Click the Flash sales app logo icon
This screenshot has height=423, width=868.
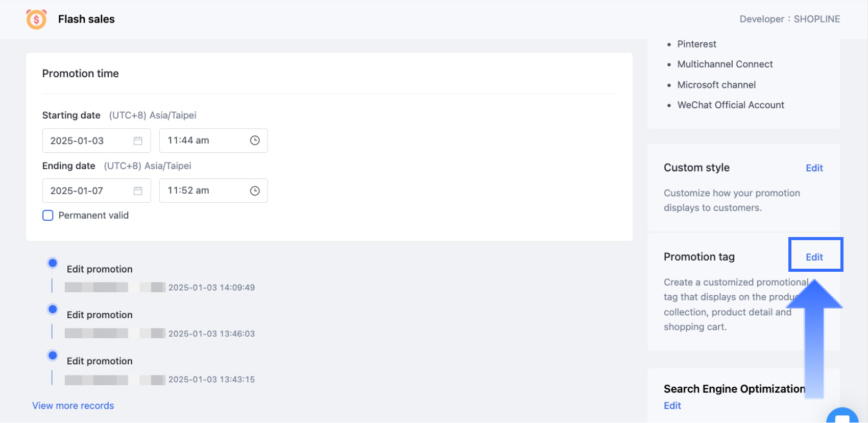point(36,19)
